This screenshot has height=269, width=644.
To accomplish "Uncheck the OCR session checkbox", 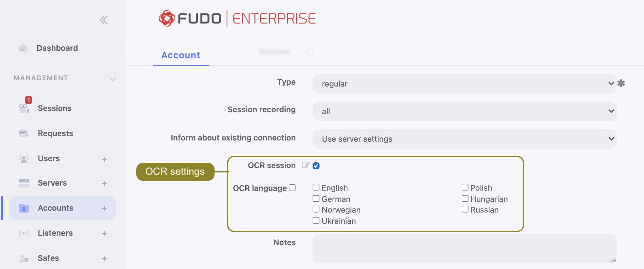I will (316, 166).
